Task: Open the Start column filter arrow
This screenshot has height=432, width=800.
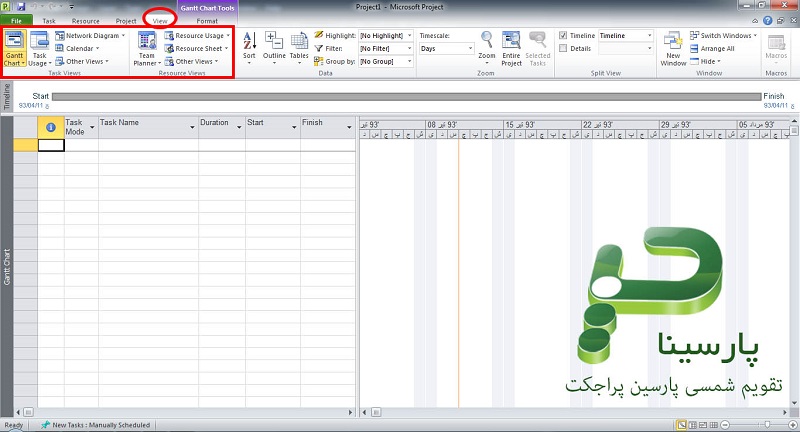Action: coord(294,127)
